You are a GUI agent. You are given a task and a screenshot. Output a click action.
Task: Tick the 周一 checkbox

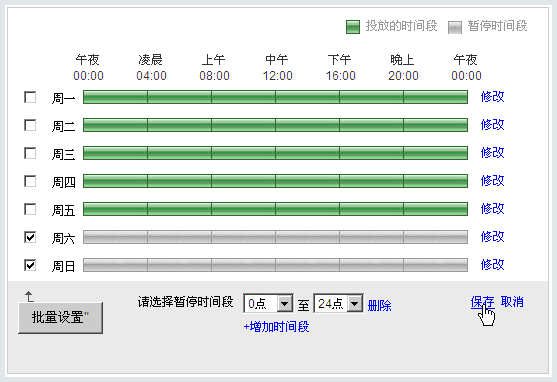click(30, 97)
